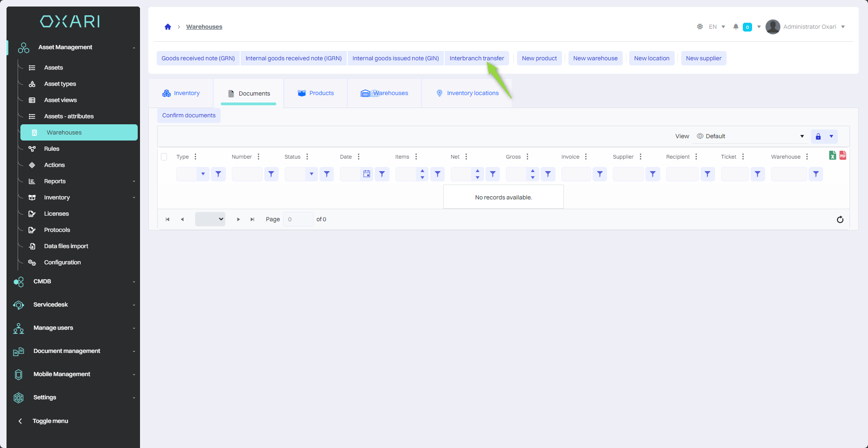Tick the select-all checkbox in table header
Viewport: 868px width, 448px height.
pyautogui.click(x=164, y=157)
